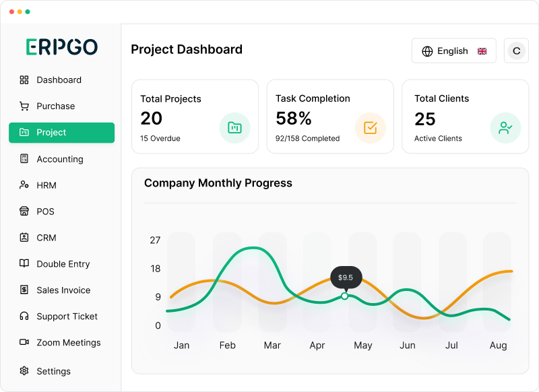Click the Aug label on chart axis
This screenshot has width=539, height=392.
coord(498,346)
